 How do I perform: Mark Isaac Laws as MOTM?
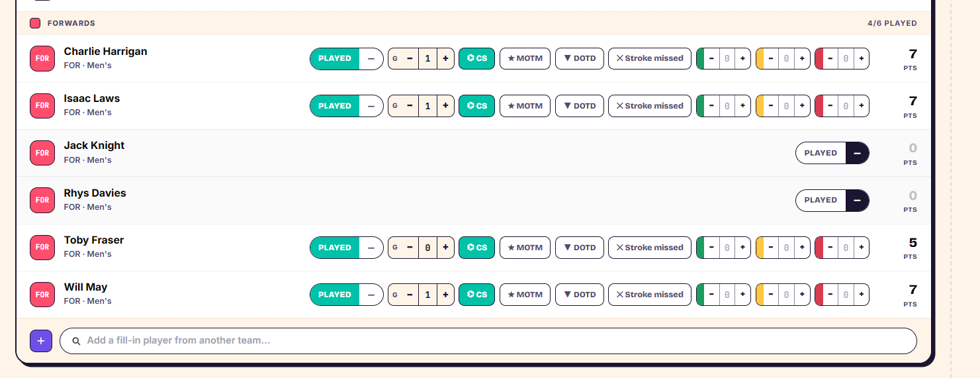click(525, 106)
